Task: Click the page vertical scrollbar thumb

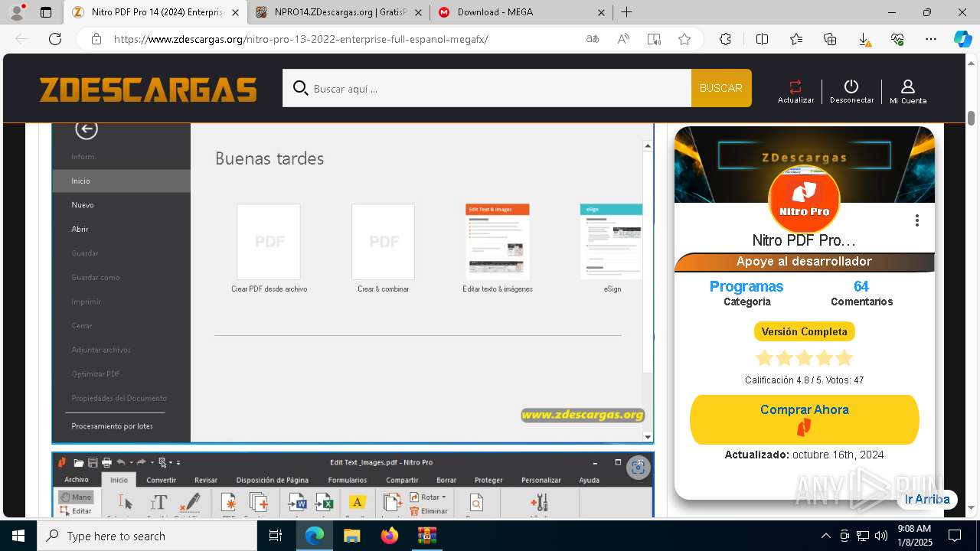Action: (x=971, y=118)
